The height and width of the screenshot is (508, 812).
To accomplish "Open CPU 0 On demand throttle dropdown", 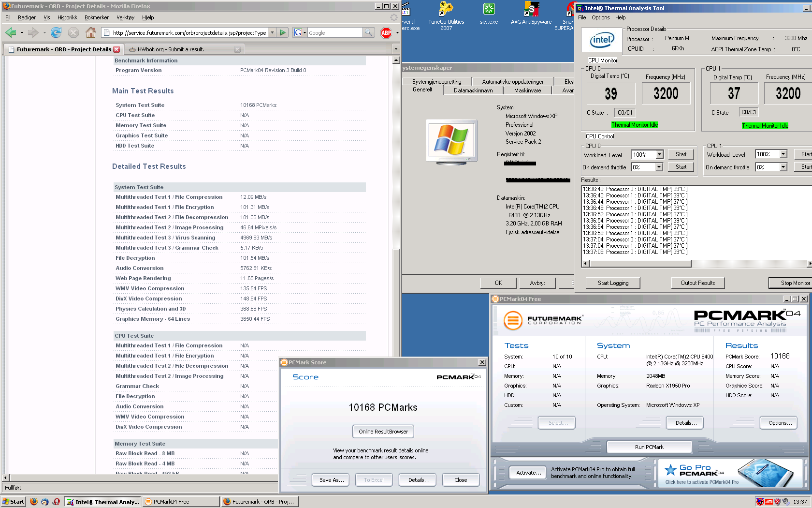I will [x=659, y=167].
